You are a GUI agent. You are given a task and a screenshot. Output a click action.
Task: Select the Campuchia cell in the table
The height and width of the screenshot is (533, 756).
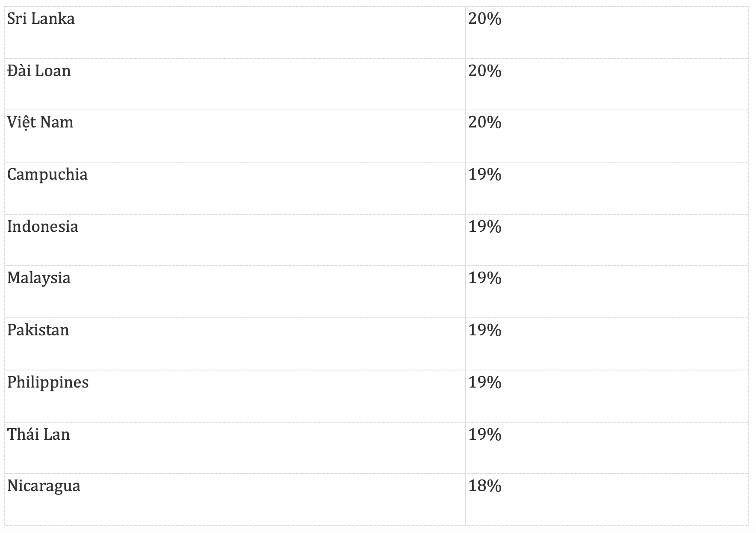pos(47,175)
